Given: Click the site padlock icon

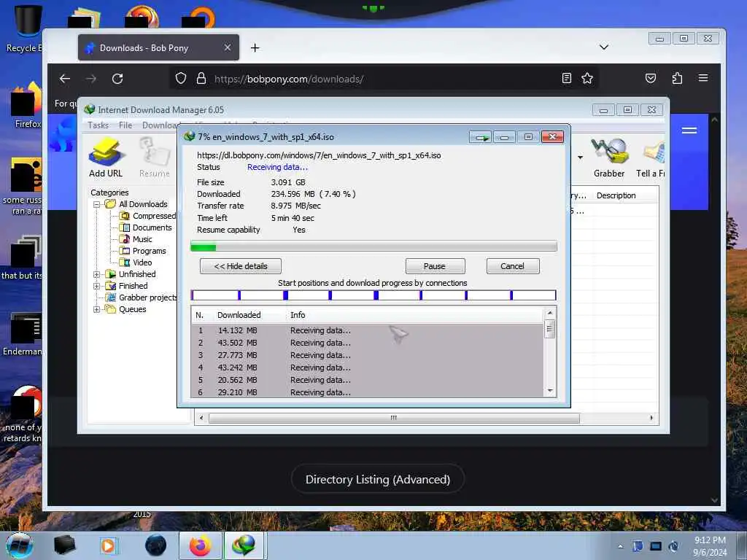Looking at the screenshot, I should point(201,78).
